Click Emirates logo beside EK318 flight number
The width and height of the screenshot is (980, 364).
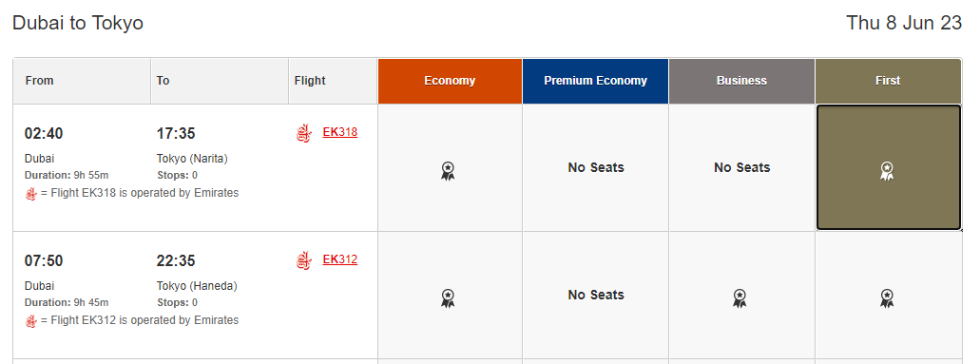(304, 133)
